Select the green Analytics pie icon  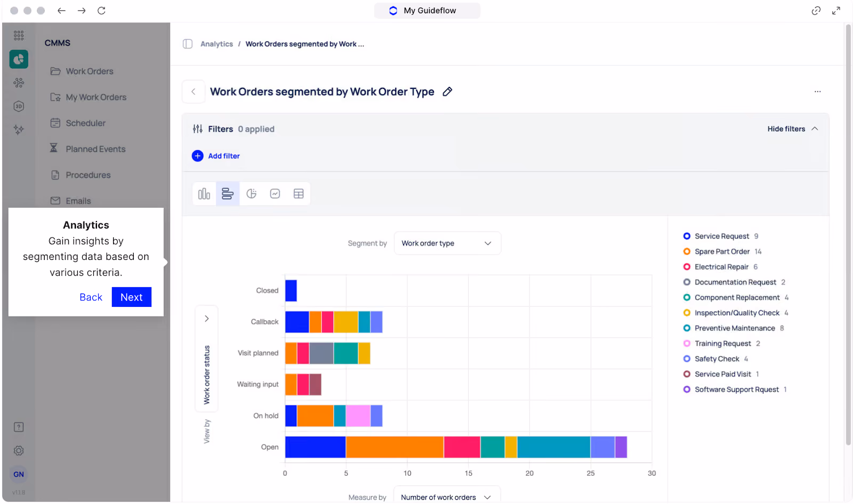click(19, 59)
